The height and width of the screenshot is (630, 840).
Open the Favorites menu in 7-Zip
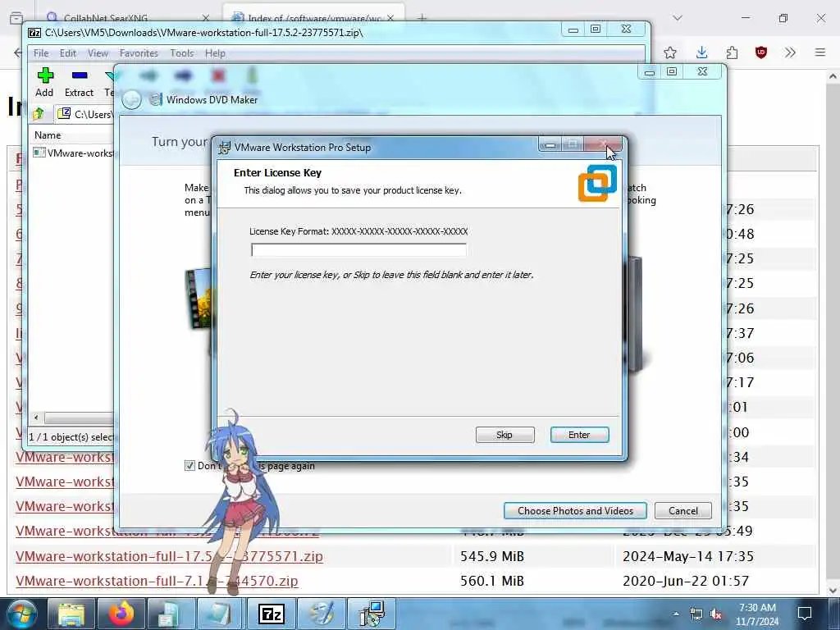click(139, 53)
